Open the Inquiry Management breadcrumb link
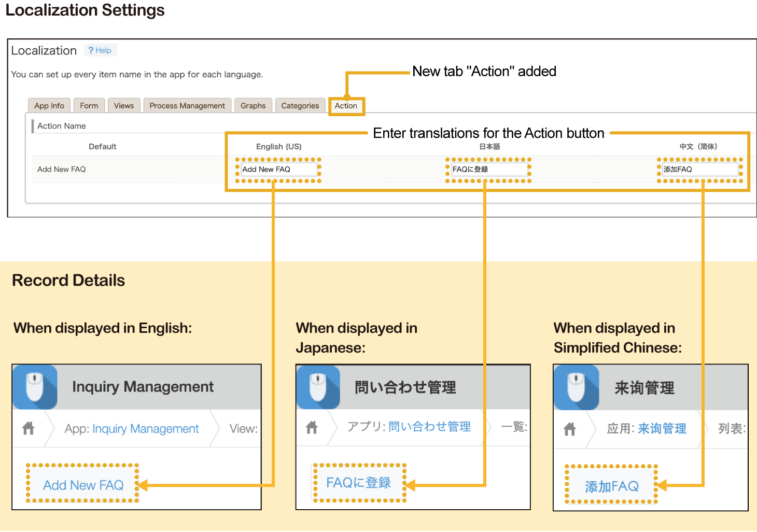 (146, 429)
